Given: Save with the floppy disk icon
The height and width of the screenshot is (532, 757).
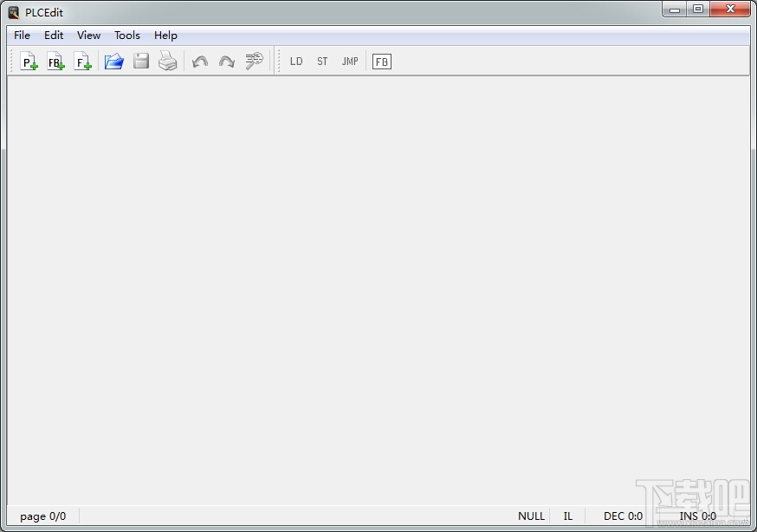Looking at the screenshot, I should tap(141, 62).
